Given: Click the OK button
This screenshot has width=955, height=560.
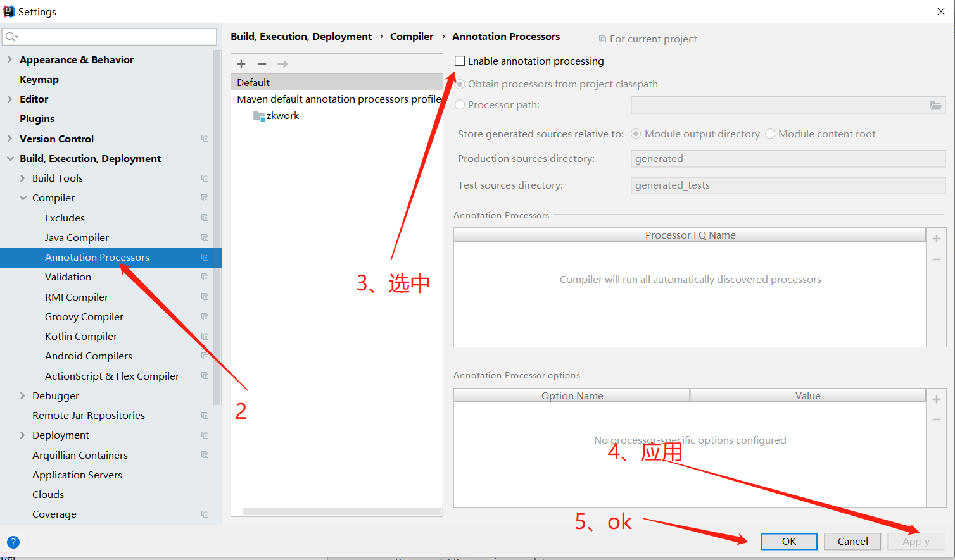Looking at the screenshot, I should [x=789, y=542].
